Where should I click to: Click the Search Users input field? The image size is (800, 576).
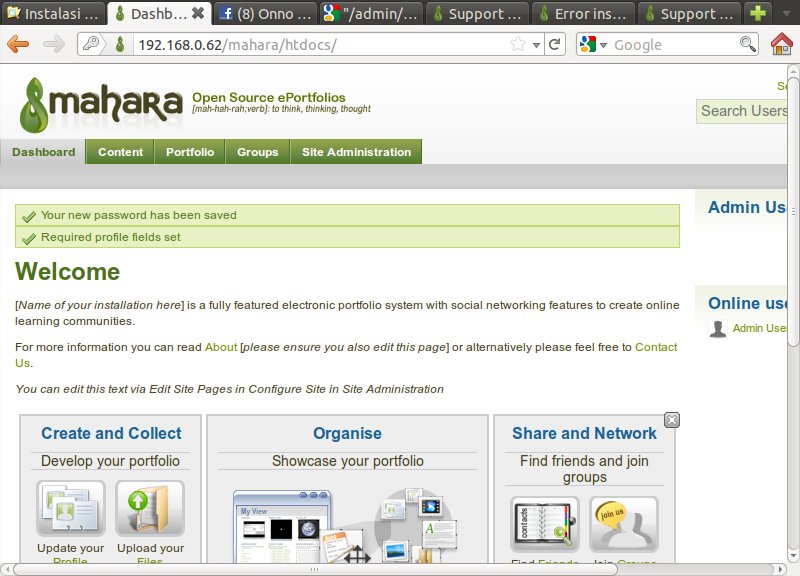[x=745, y=111]
